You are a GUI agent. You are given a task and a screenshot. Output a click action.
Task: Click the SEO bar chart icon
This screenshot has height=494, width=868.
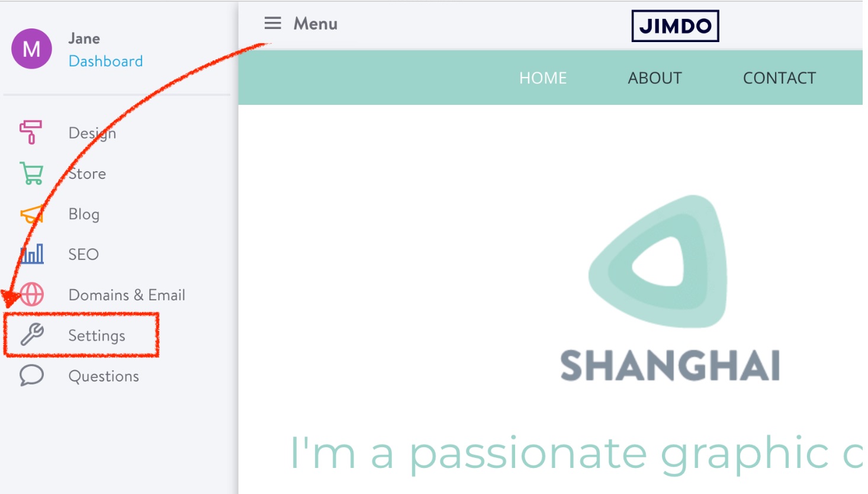[x=31, y=254]
